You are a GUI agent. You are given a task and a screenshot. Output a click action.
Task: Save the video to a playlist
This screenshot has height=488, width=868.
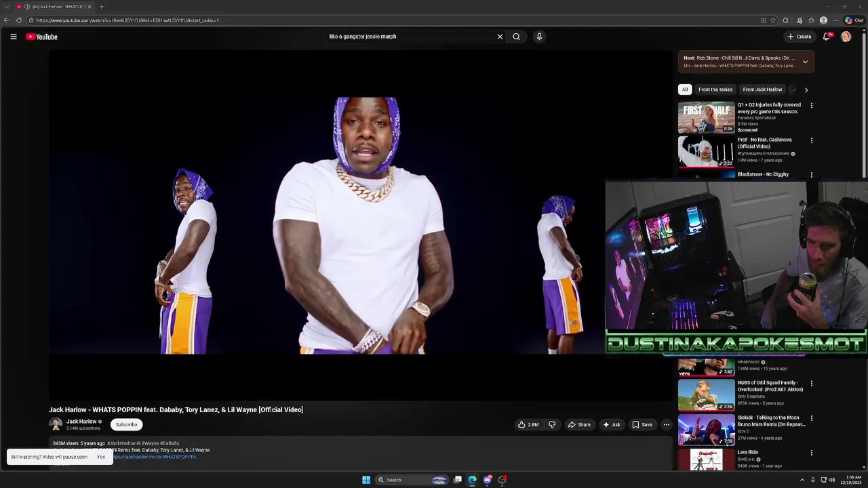point(642,425)
